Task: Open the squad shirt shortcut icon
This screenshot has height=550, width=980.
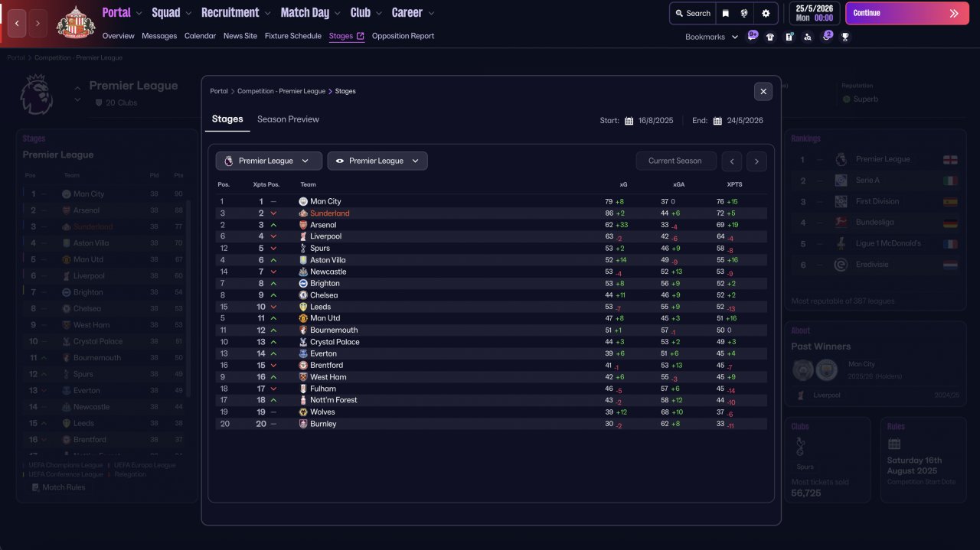Action: coord(770,37)
